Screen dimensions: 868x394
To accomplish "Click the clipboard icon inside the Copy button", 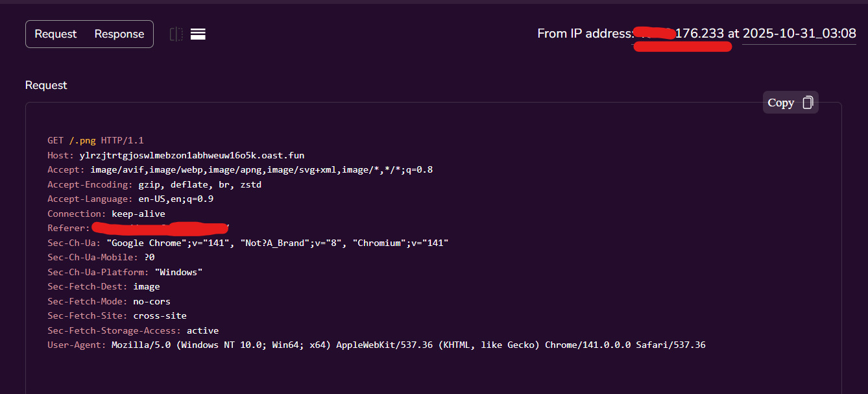I will 807,102.
